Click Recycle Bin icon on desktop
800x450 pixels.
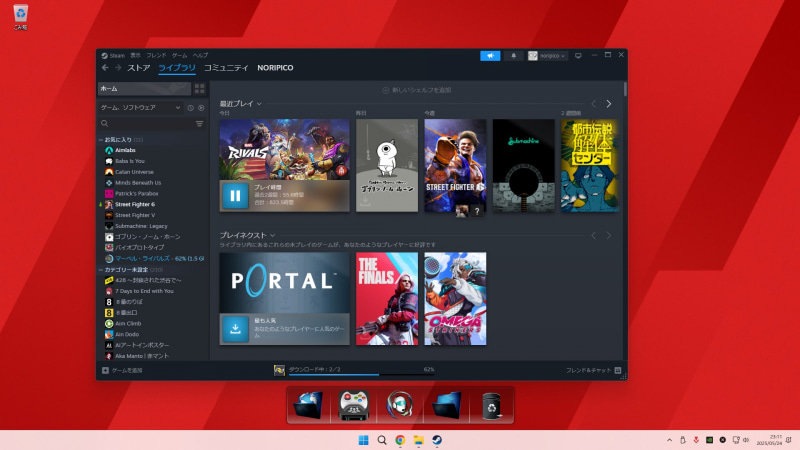(x=20, y=17)
